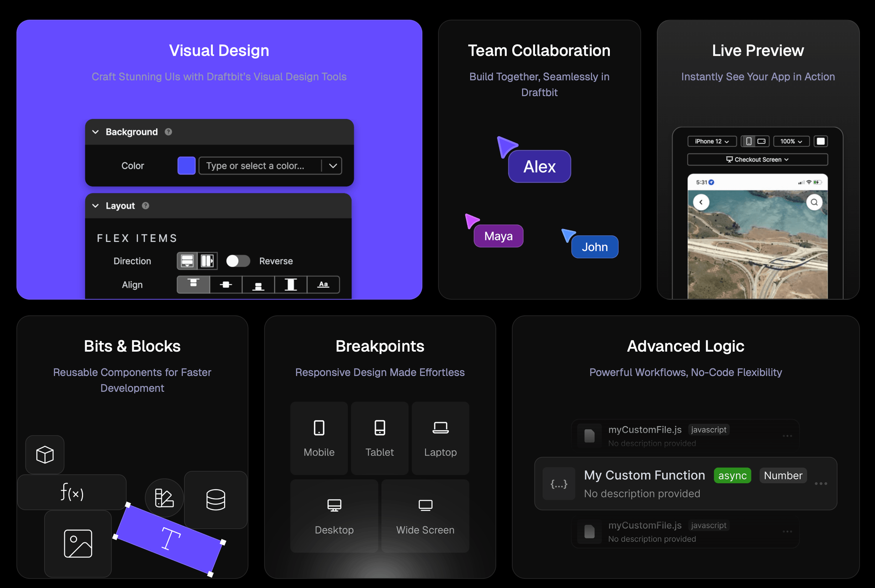This screenshot has height=588, width=875.
Task: Click the theme palette round icon
Action: pos(164,498)
